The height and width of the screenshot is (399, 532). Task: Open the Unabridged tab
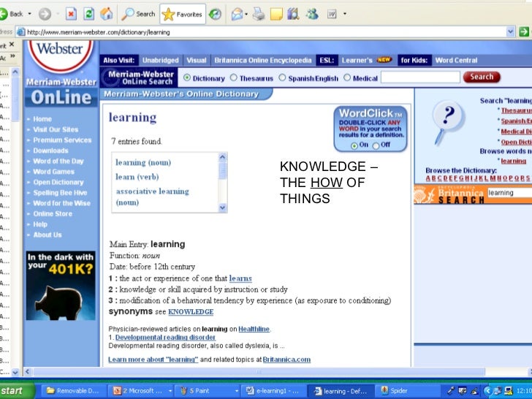pyautogui.click(x=161, y=61)
